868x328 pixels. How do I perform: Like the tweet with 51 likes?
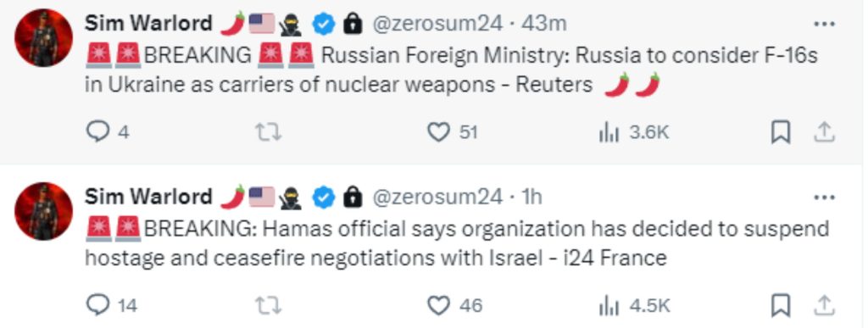coord(453,132)
